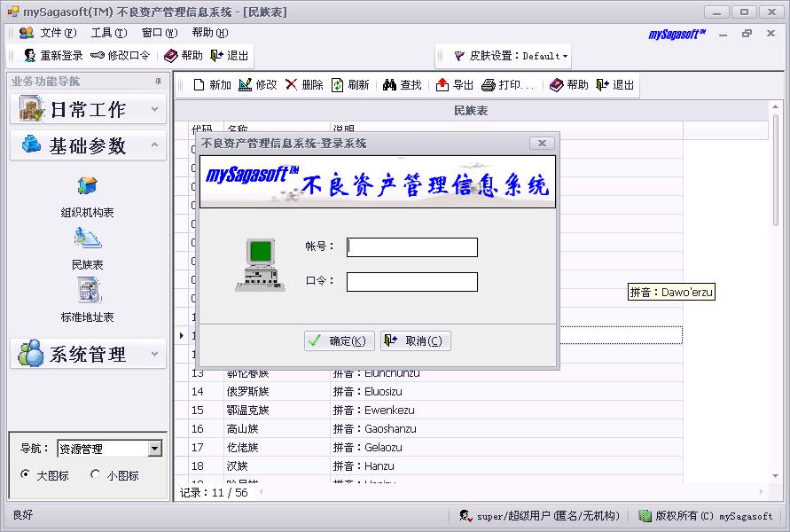
Task: Open 标准地址表 in navigation panel
Action: [87, 301]
